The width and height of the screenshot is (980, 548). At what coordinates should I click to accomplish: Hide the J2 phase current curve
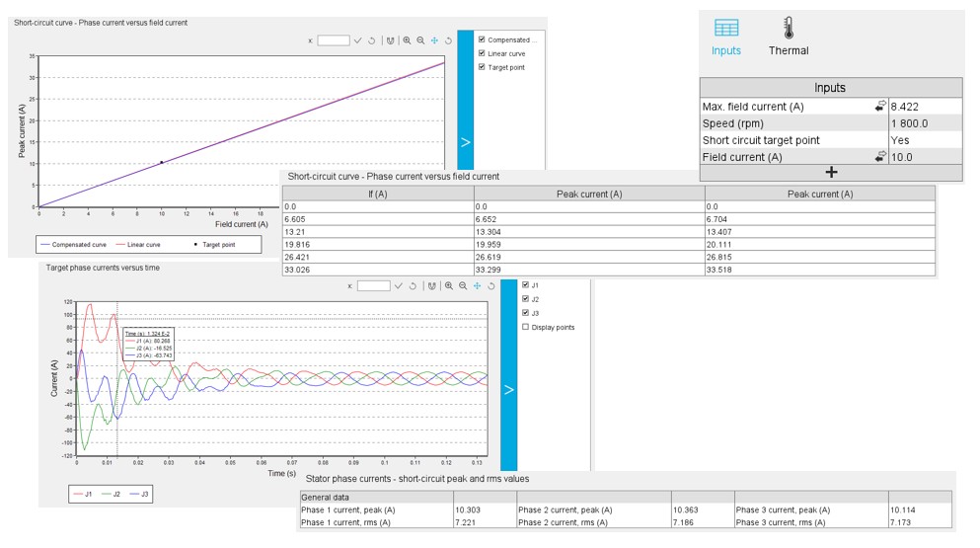click(525, 298)
